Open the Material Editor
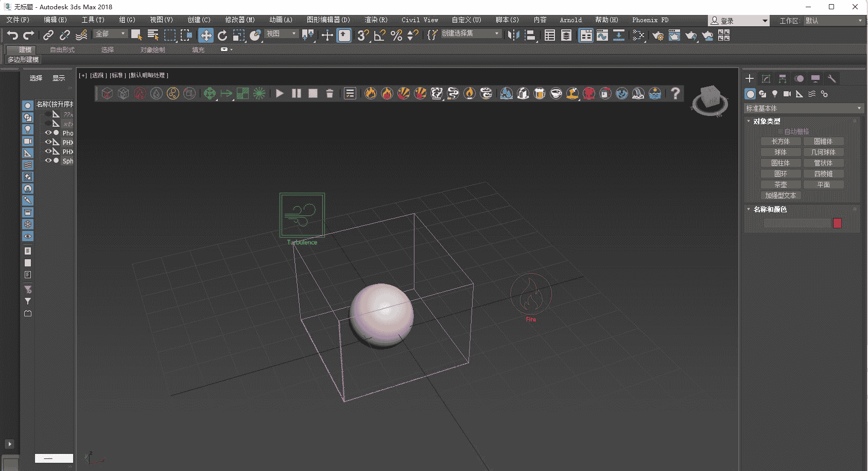The width and height of the screenshot is (868, 471). 638,36
